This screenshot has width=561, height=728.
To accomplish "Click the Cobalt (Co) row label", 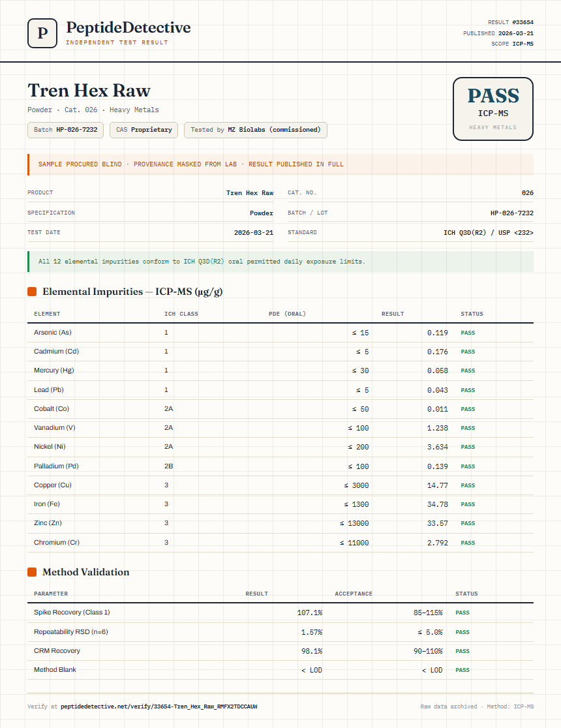I will (52, 409).
